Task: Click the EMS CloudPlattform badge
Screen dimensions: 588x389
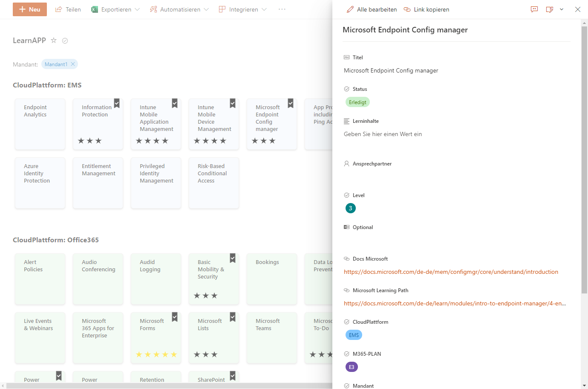Action: click(354, 335)
